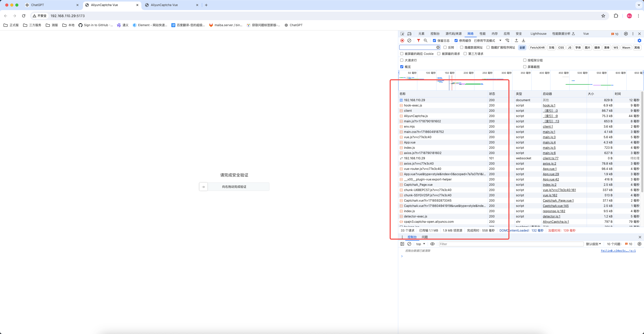The image size is (644, 334).
Task: Create live expression eye icon
Action: click(x=432, y=244)
